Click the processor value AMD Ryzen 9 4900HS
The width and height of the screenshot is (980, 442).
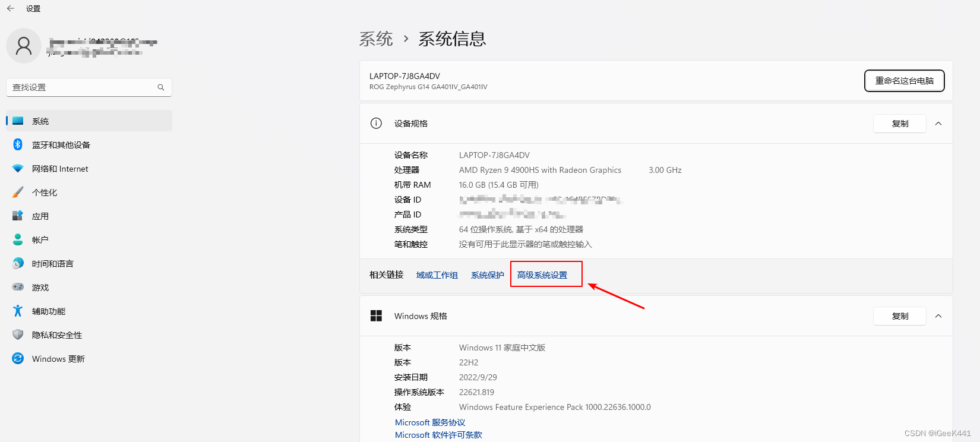[x=540, y=170]
